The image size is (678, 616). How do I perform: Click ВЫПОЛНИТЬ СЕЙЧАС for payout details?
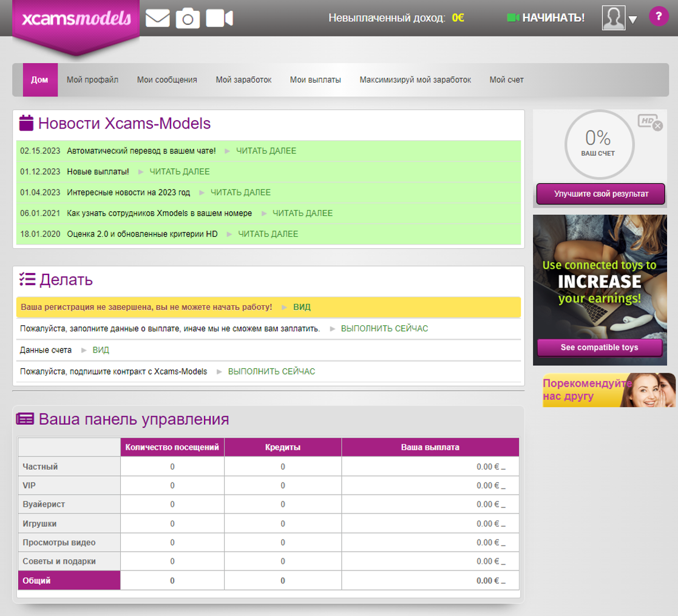[x=384, y=328]
